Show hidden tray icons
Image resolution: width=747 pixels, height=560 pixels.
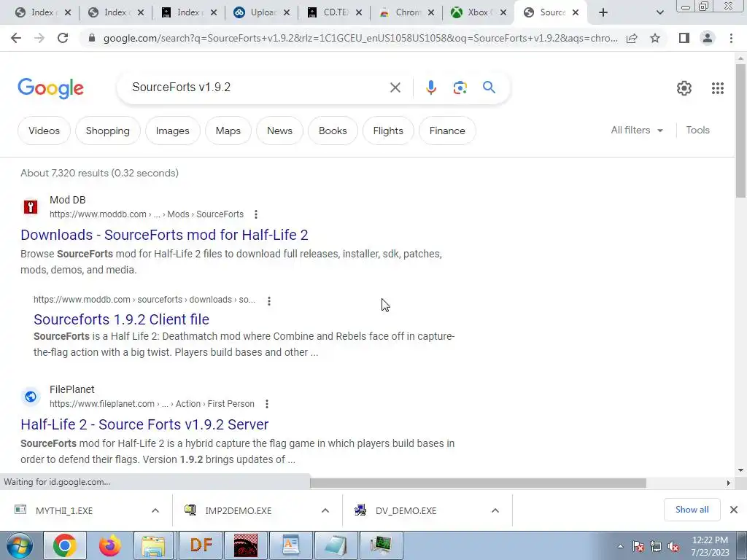point(620,547)
